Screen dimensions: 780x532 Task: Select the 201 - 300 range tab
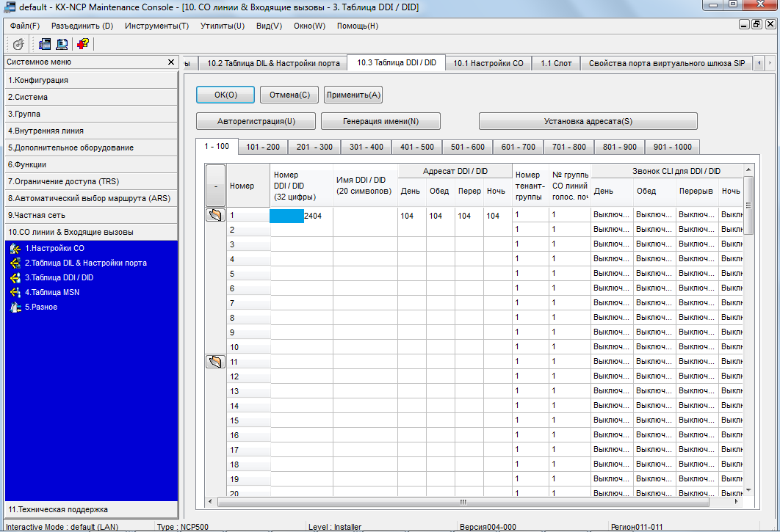(314, 147)
